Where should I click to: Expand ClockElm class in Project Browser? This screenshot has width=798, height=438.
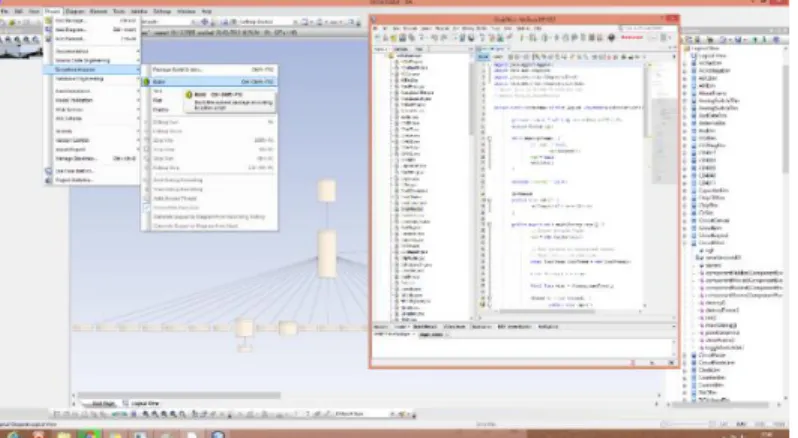(685, 370)
